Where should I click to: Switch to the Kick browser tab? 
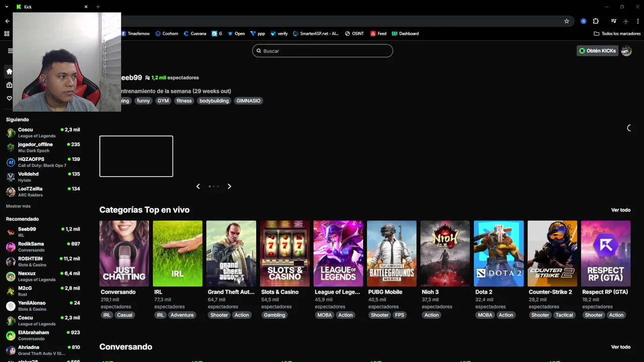pos(52,7)
